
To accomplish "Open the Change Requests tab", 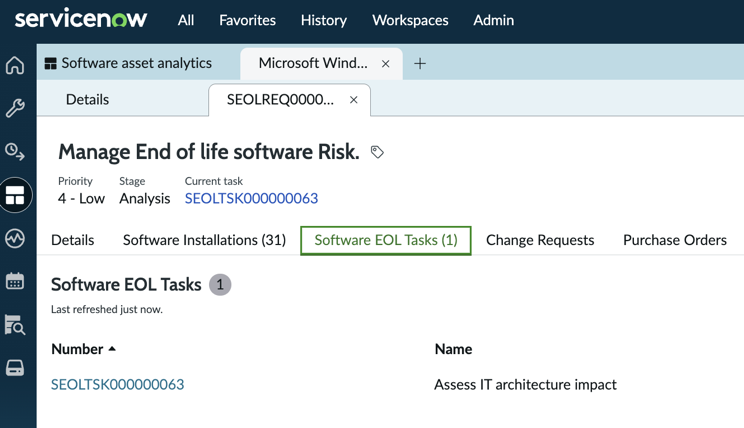I will click(x=540, y=240).
